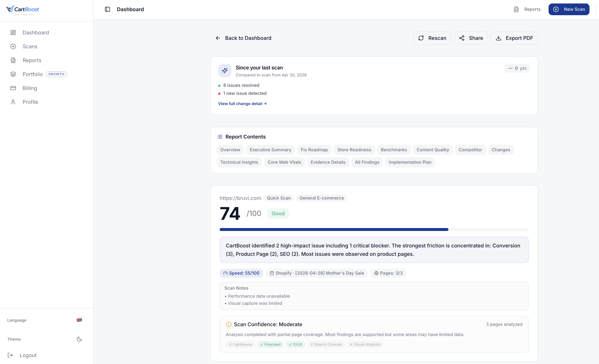Jump to Benchmarks section

tap(394, 150)
